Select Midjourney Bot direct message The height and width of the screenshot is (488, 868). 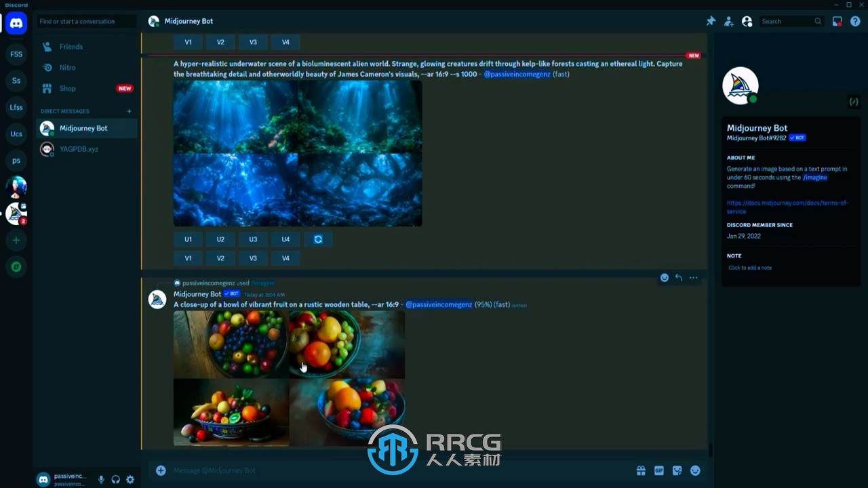click(87, 128)
